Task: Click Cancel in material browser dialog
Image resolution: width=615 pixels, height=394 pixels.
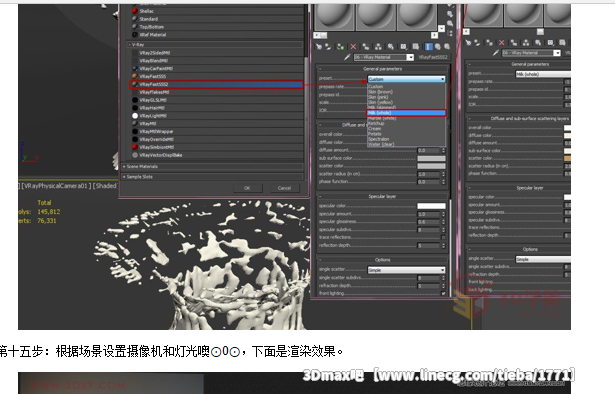Action: click(x=284, y=188)
